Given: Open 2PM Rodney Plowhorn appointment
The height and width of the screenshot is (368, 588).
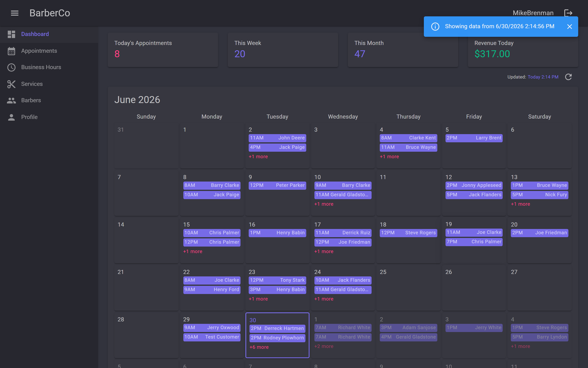Looking at the screenshot, I should pyautogui.click(x=277, y=338).
